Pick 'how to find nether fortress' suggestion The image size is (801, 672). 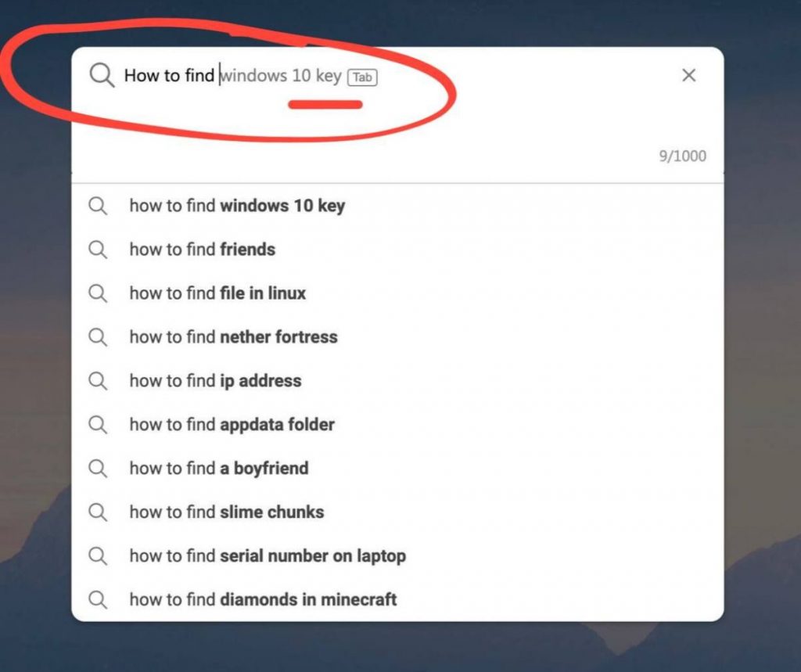[397, 336]
